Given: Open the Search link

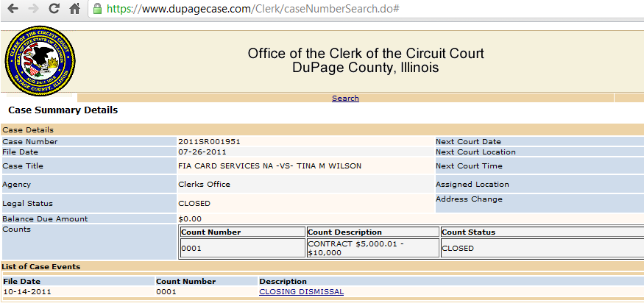Looking at the screenshot, I should pos(345,98).
